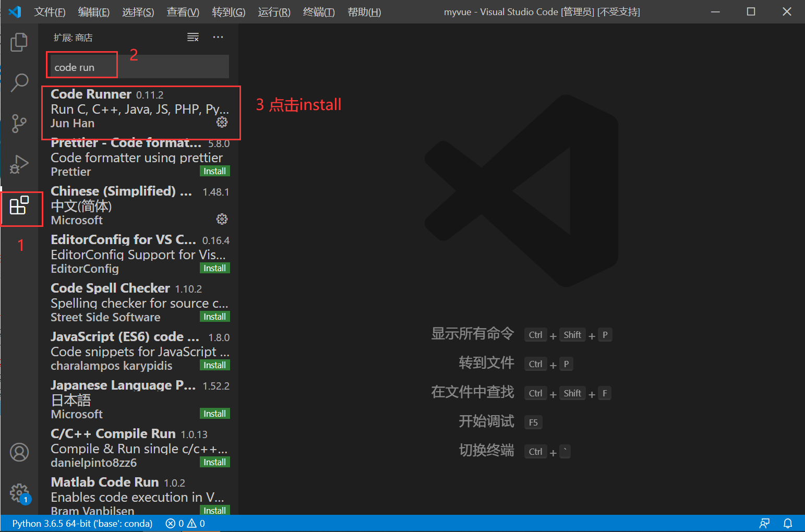Select EditorConfig for VS Code entry title
This screenshot has height=532, width=805.
(123, 239)
